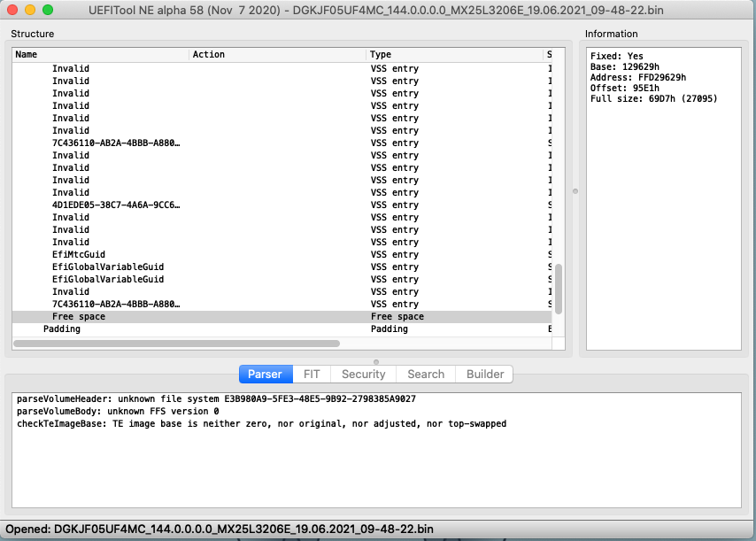Click the splitter handle above the Parser tabs

(376, 362)
